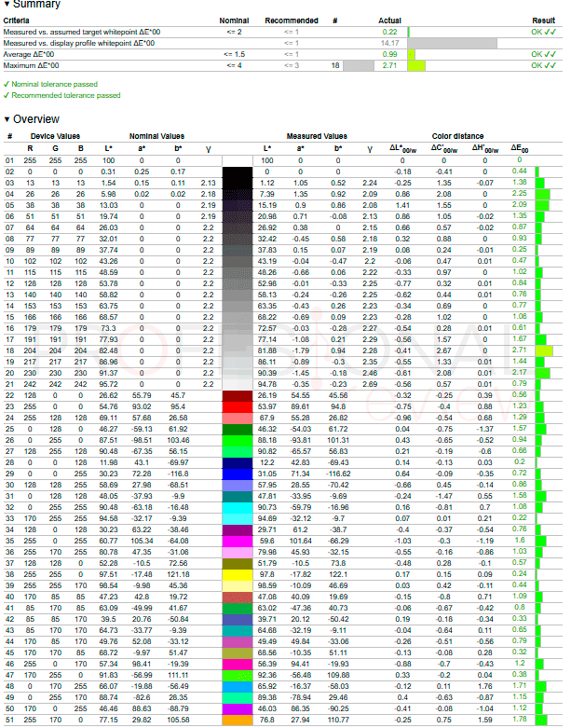
Task: Click the ΔE00 column header
Action: click(x=520, y=148)
